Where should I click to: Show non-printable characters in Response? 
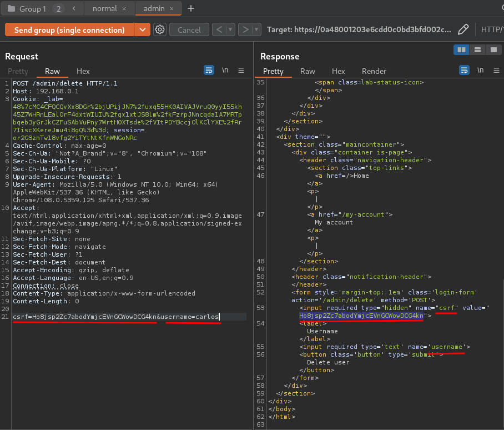click(480, 70)
